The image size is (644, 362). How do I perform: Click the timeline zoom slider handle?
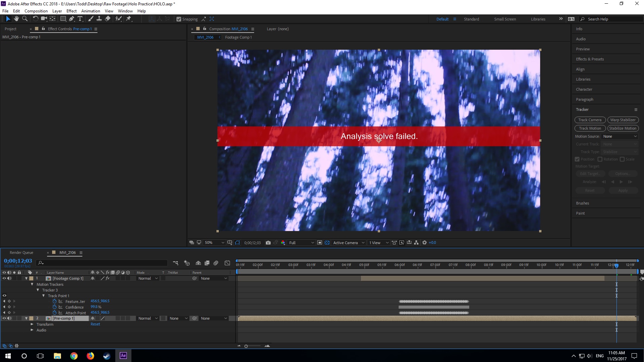246,346
